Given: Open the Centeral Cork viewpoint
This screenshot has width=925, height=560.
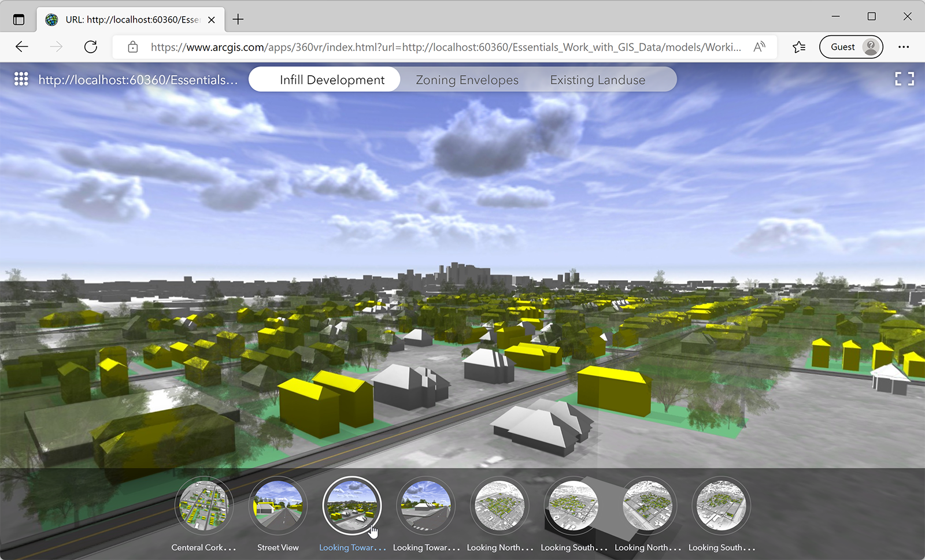Looking at the screenshot, I should 204,505.
